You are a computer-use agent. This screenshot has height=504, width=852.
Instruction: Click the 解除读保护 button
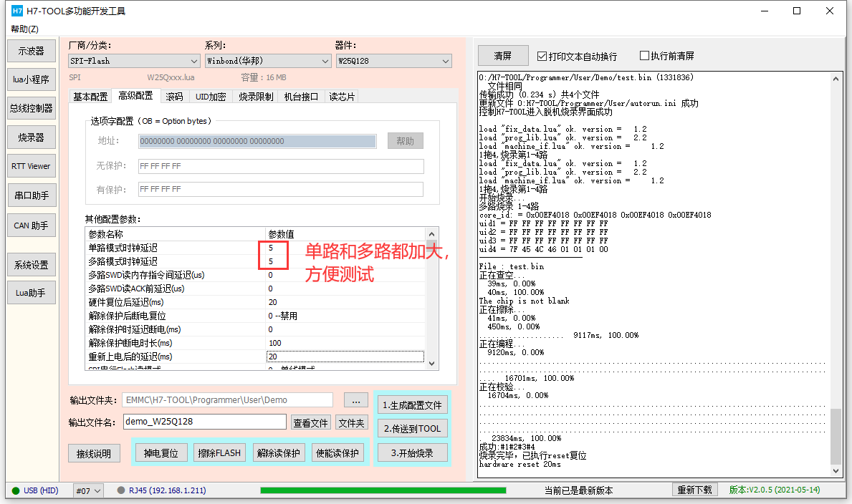coord(279,453)
